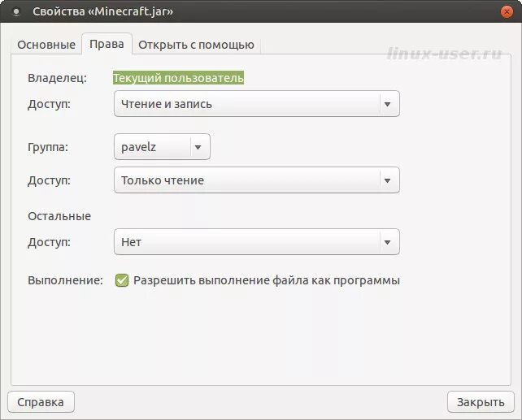Open others access dropdown showing Нет
Viewport: 522px width, 420px height.
tap(257, 242)
